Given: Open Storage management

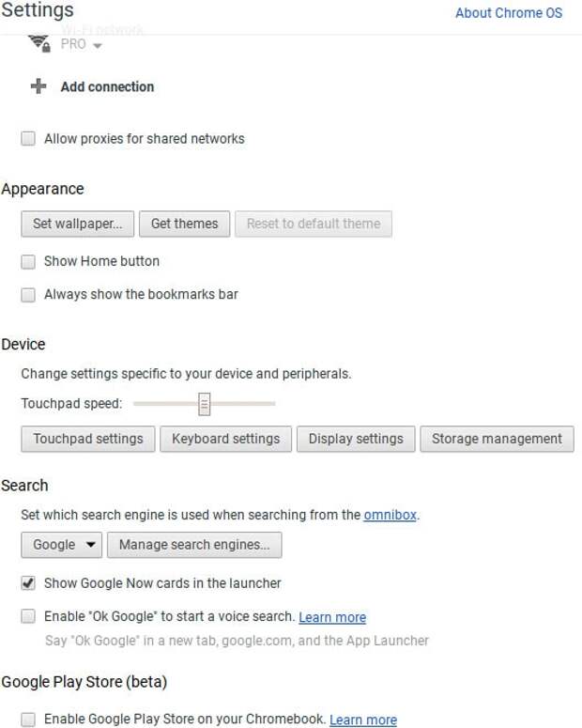Looking at the screenshot, I should pos(498,439).
